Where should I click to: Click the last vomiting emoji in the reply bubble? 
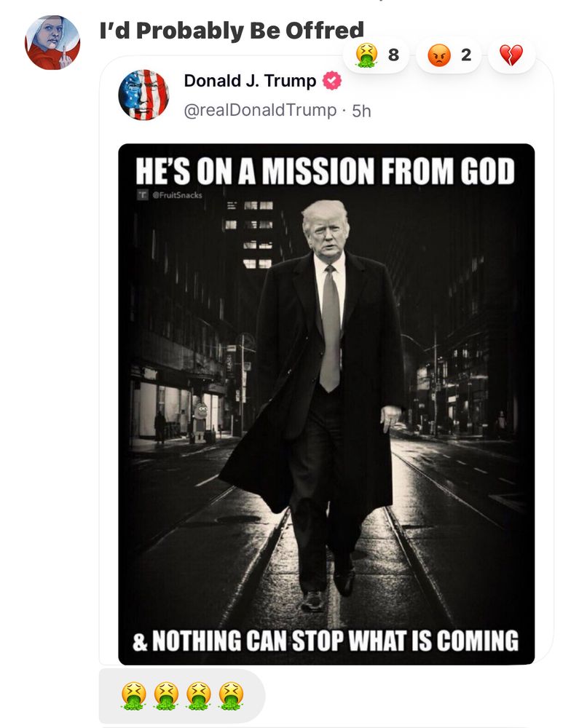tap(231, 696)
